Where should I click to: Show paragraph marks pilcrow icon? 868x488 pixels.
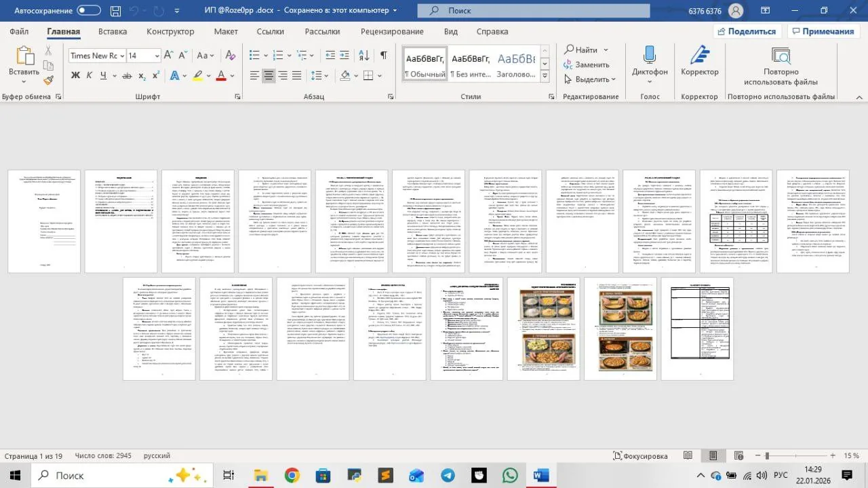pos(384,55)
